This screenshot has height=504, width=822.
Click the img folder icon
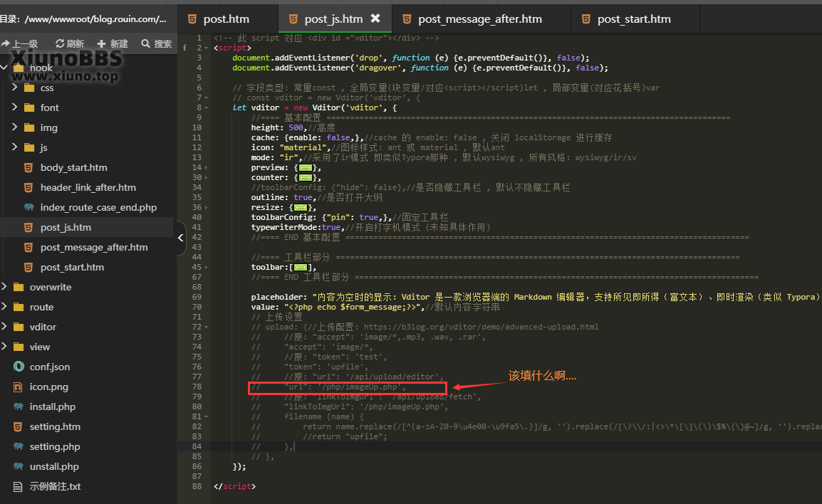[x=29, y=127]
